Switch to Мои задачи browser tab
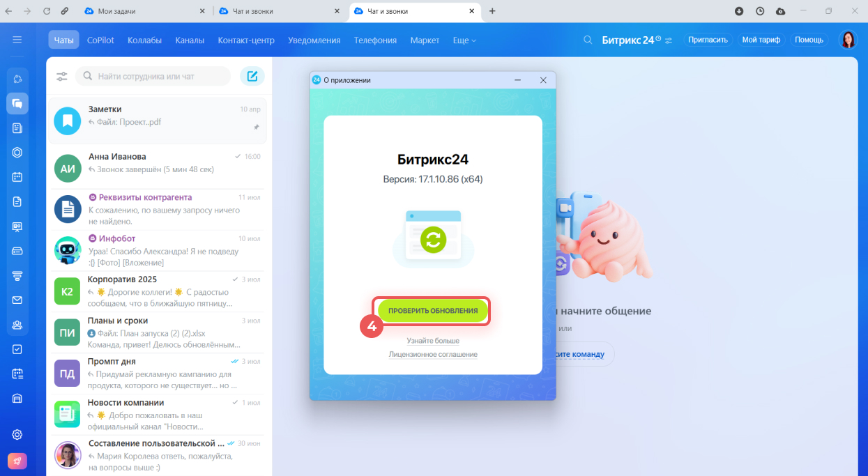 (144, 11)
